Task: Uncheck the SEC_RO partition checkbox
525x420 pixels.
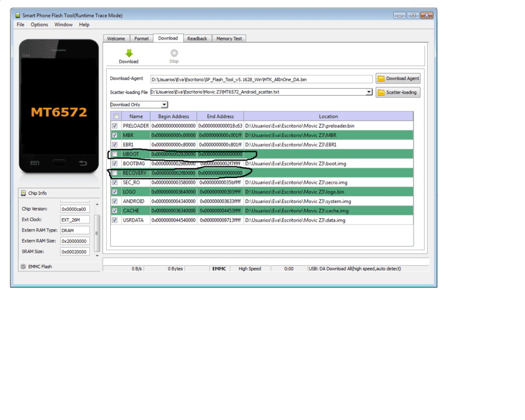Action: [115, 183]
